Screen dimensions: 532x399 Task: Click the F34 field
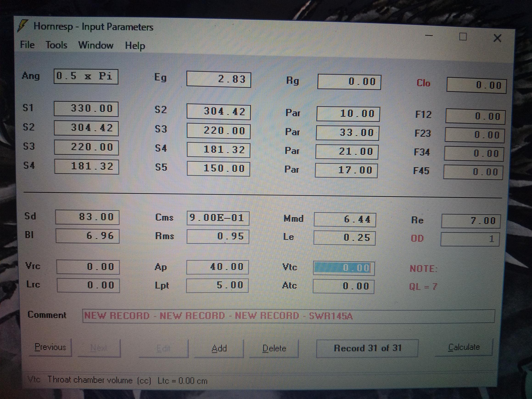(x=474, y=153)
